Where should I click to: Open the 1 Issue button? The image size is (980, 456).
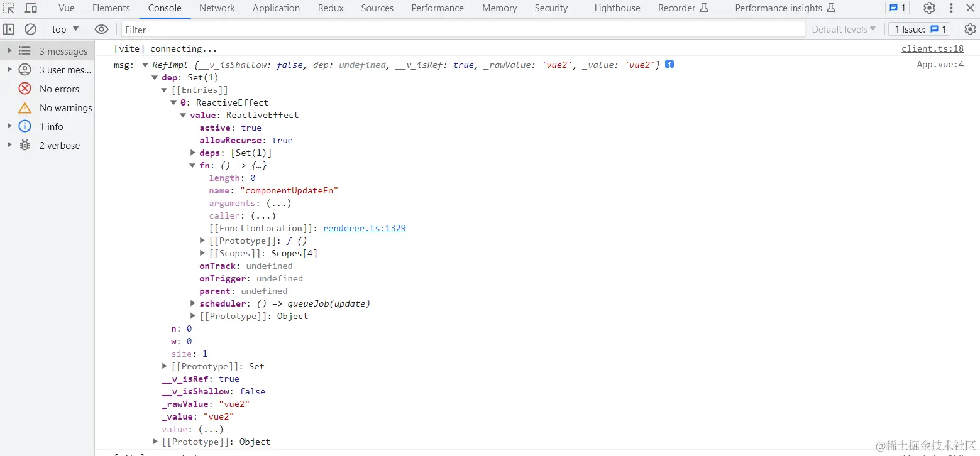tap(920, 30)
